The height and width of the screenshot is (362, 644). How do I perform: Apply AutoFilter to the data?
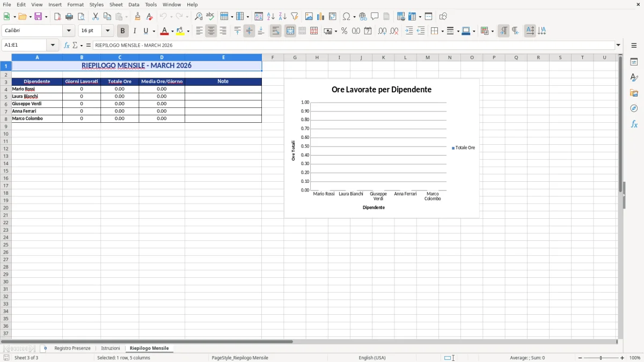pyautogui.click(x=294, y=16)
